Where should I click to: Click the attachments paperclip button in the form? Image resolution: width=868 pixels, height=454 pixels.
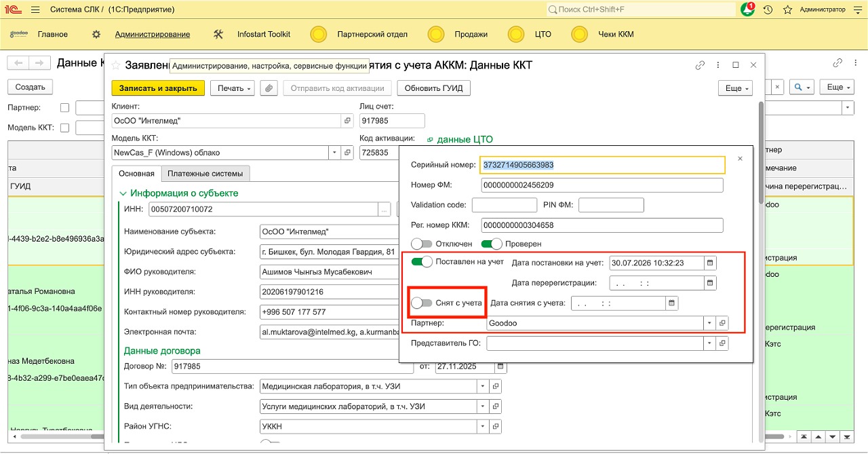269,88
